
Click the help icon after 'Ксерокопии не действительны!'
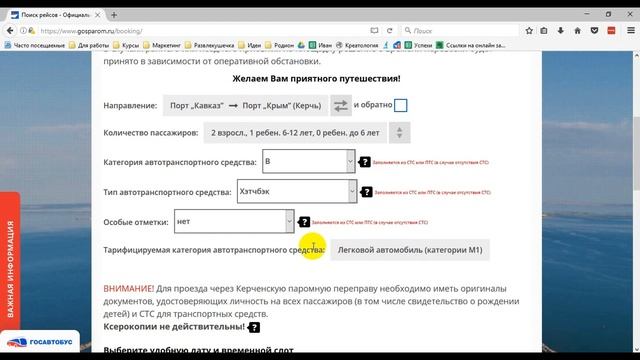click(254, 327)
